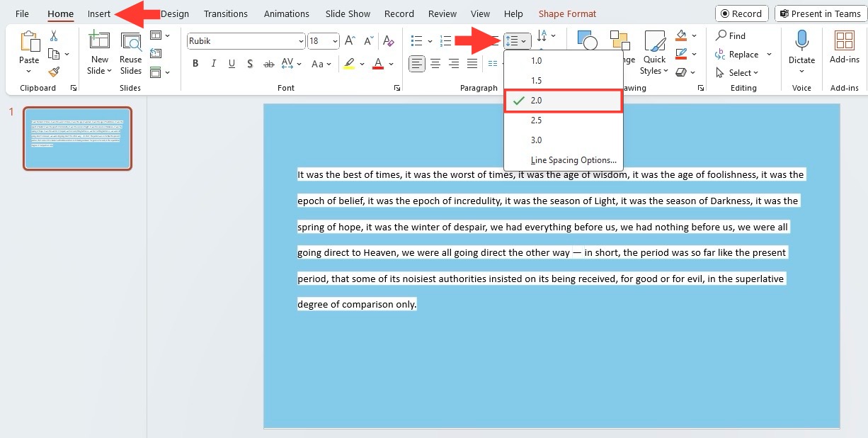Click Increase Font Size icon
The image size is (868, 438).
[x=350, y=41]
